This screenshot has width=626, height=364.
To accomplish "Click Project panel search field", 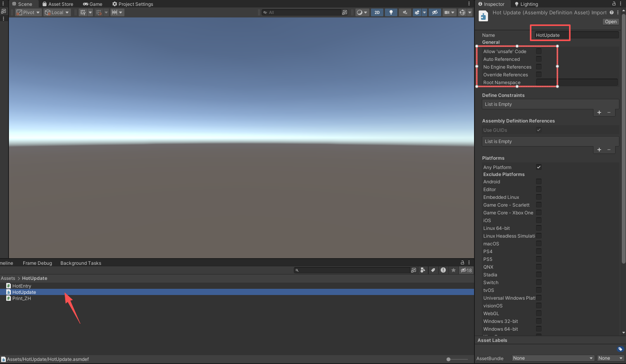I will pyautogui.click(x=352, y=270).
